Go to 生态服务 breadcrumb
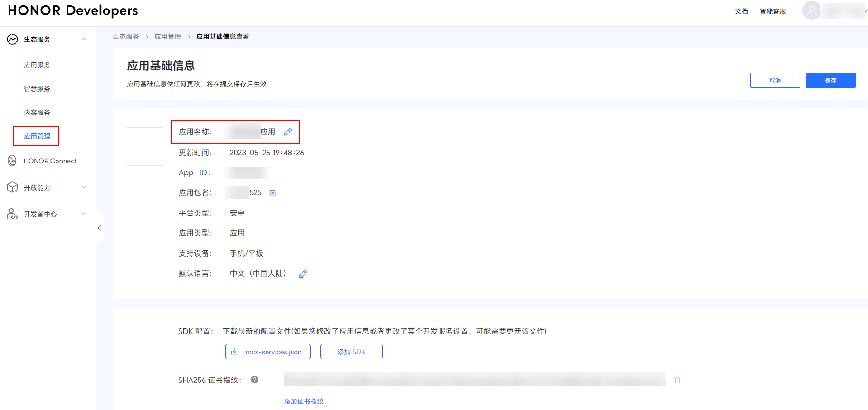868x410 pixels. tap(126, 37)
